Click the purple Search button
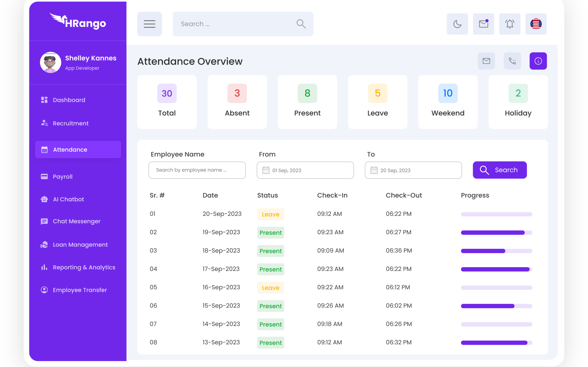This screenshot has height=367, width=588. 500,170
